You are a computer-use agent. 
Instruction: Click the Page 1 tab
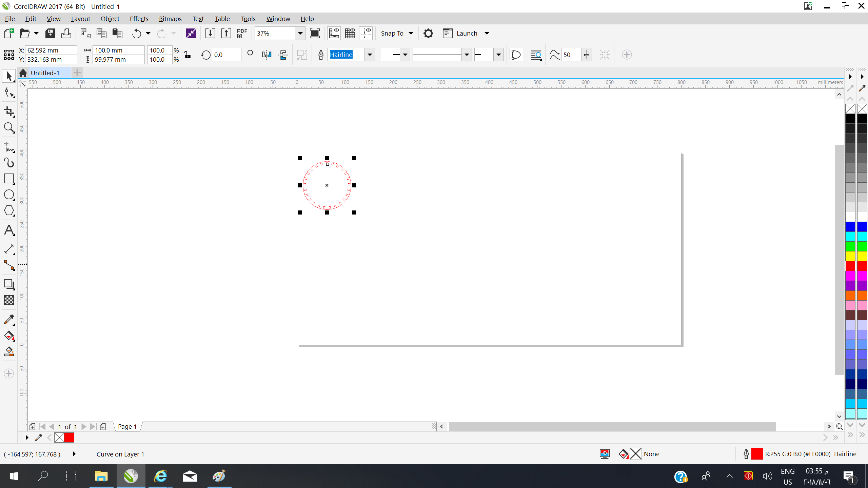[x=127, y=426]
